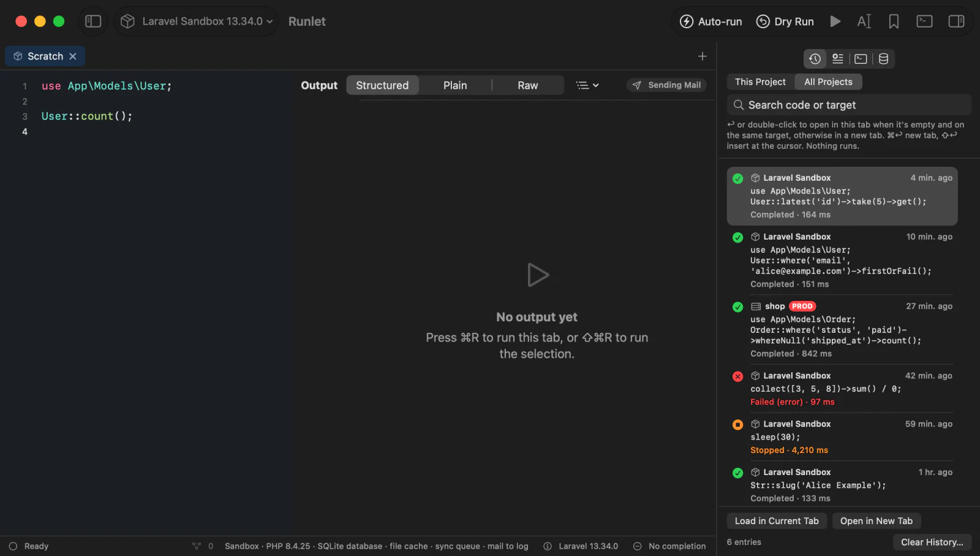This screenshot has width=980, height=556.
Task: Switch to This Project history tab
Action: coord(760,82)
